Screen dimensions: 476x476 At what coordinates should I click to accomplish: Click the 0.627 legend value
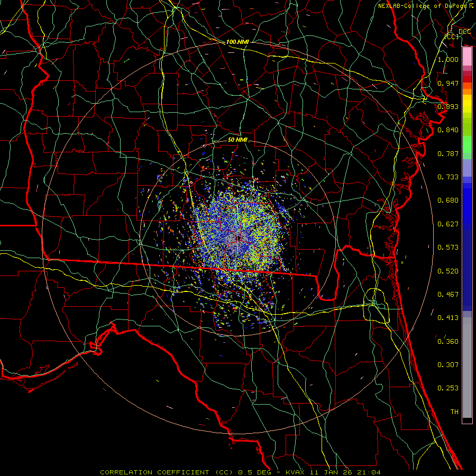[448, 224]
